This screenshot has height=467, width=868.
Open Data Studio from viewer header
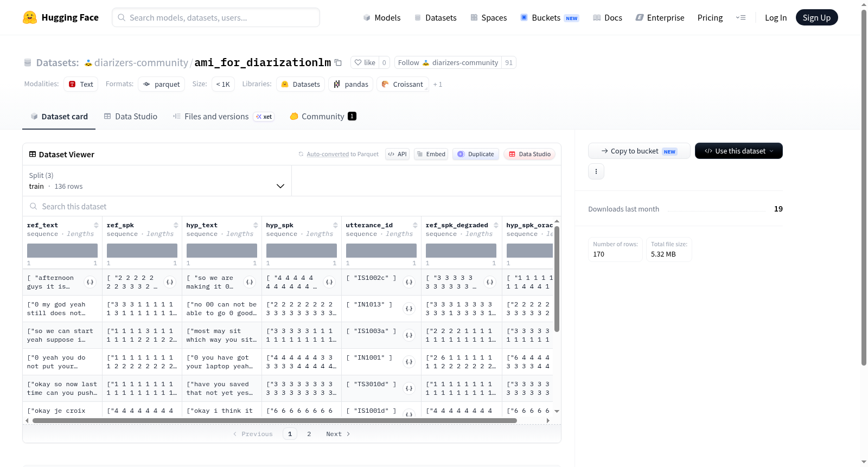coord(529,154)
